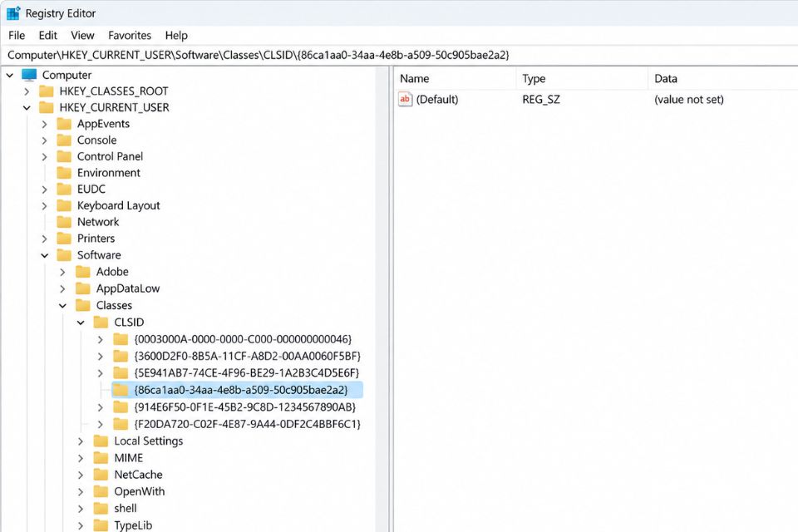Open the Edit menu
This screenshot has width=798, height=532.
click(x=48, y=36)
